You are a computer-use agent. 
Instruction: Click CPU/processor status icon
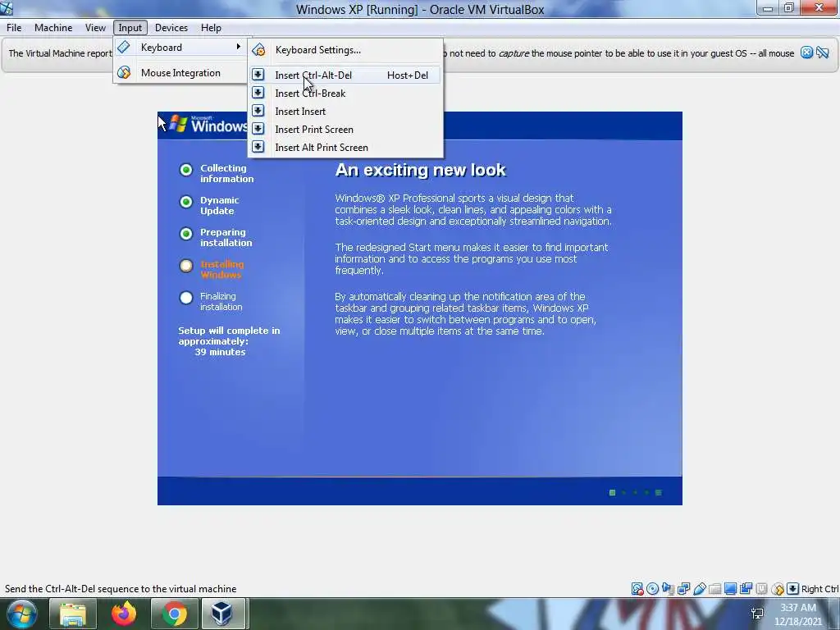pyautogui.click(x=761, y=589)
